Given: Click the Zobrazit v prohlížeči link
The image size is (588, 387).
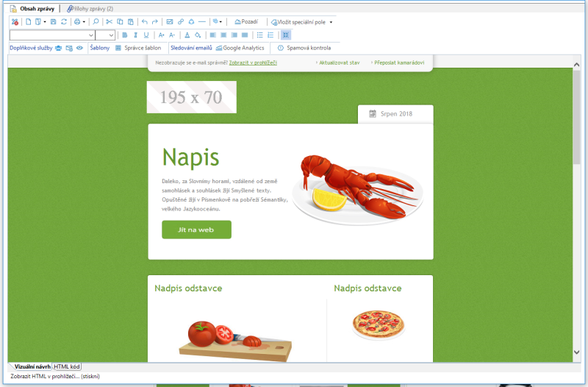Looking at the screenshot, I should click(x=253, y=63).
